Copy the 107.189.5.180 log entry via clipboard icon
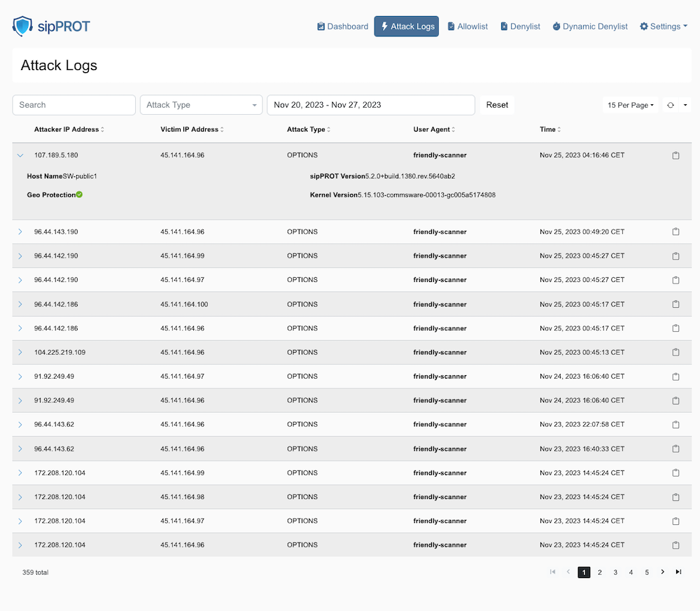 675,155
